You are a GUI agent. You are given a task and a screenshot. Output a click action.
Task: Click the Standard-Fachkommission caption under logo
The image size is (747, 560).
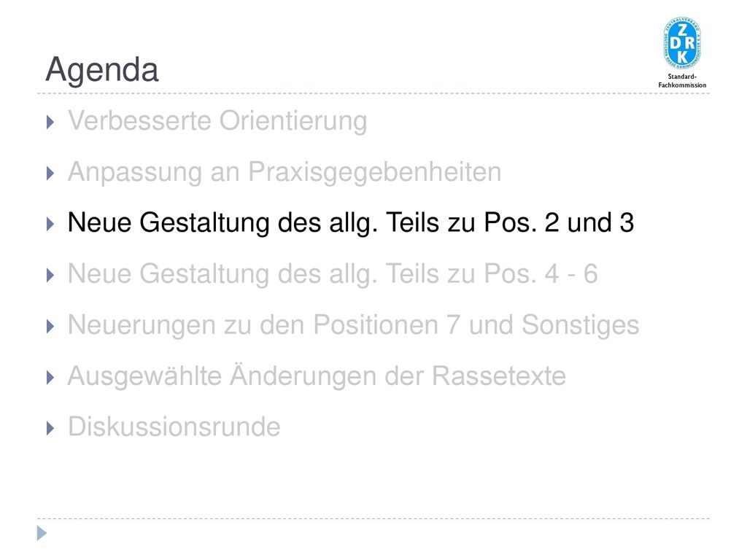(x=682, y=81)
